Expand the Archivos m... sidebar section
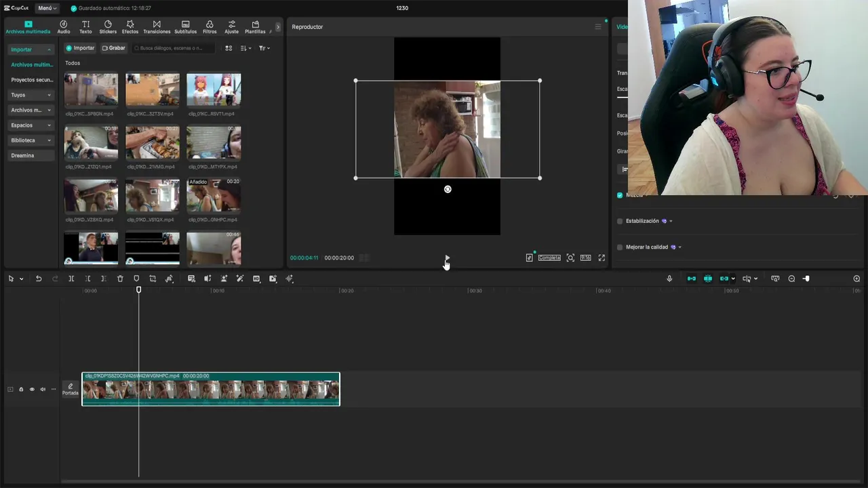The height and width of the screenshot is (488, 868). (31, 110)
